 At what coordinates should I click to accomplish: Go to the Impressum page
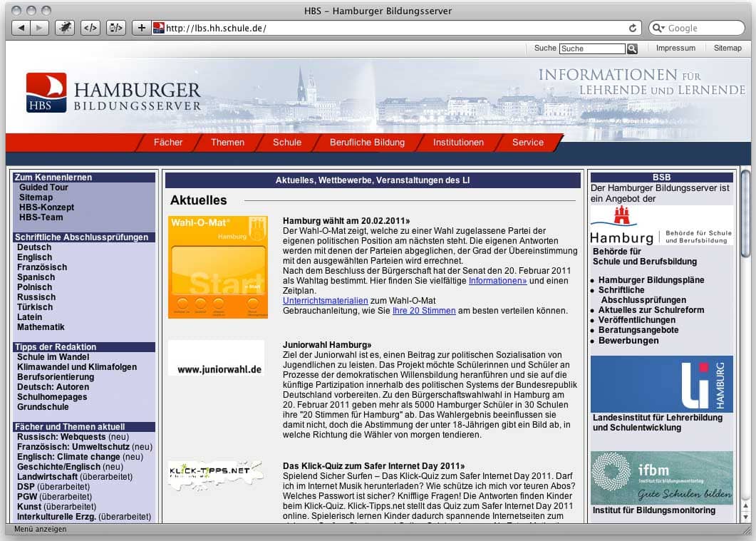(x=675, y=48)
